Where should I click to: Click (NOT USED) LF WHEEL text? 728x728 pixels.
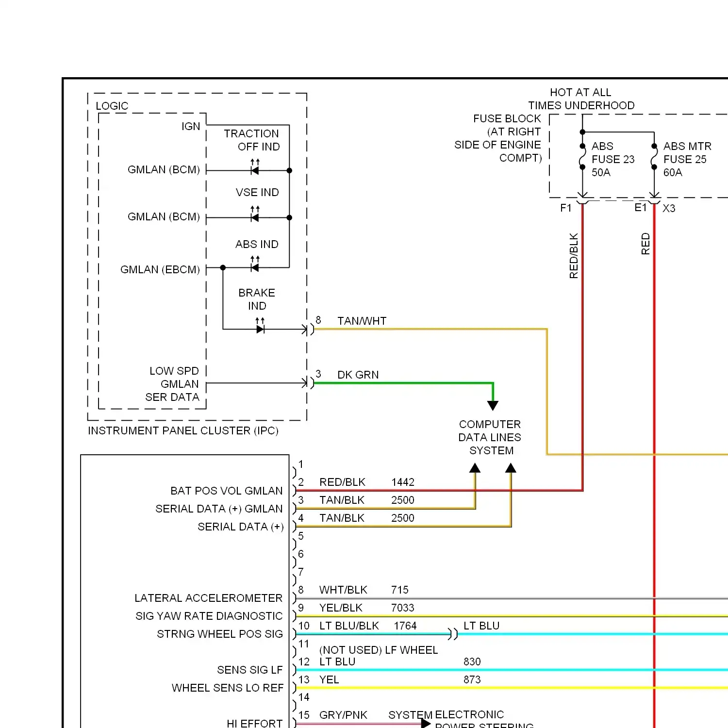[x=379, y=650]
